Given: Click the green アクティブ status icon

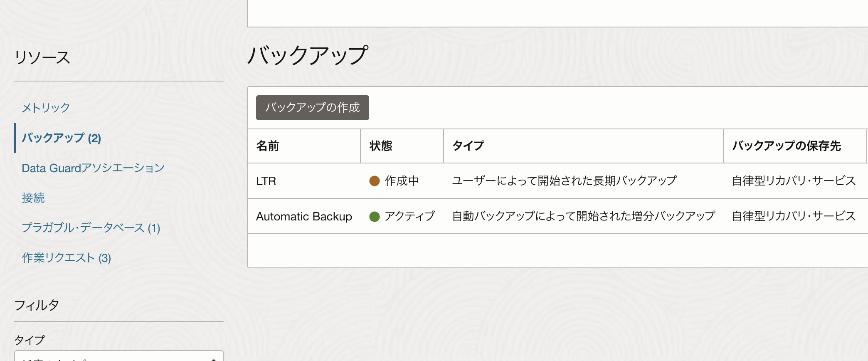Looking at the screenshot, I should pyautogui.click(x=375, y=217).
